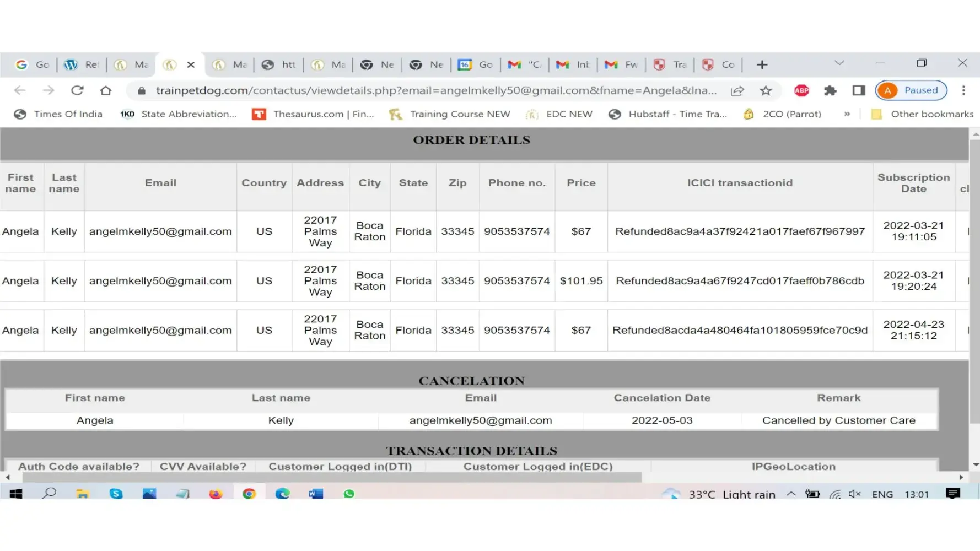This screenshot has height=551, width=980.
Task: Open Skype from the taskbar
Action: [x=116, y=494]
